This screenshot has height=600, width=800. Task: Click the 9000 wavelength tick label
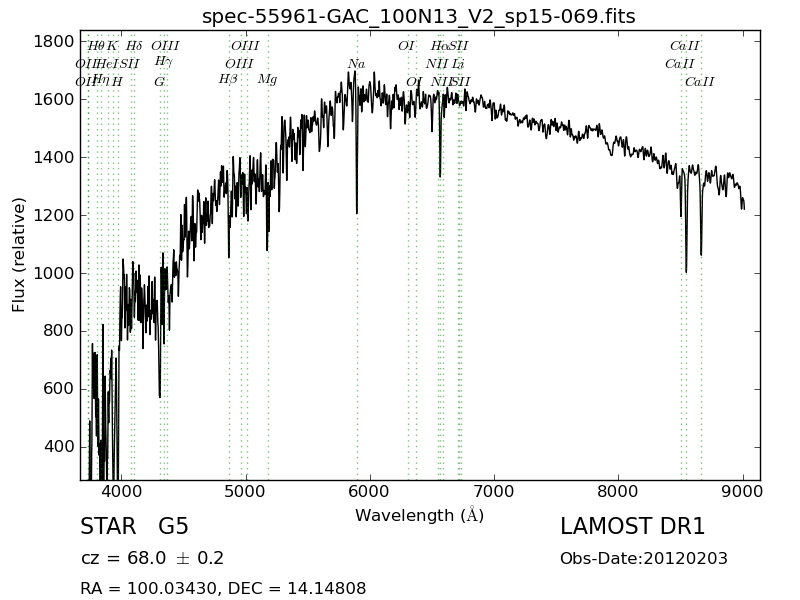[743, 492]
